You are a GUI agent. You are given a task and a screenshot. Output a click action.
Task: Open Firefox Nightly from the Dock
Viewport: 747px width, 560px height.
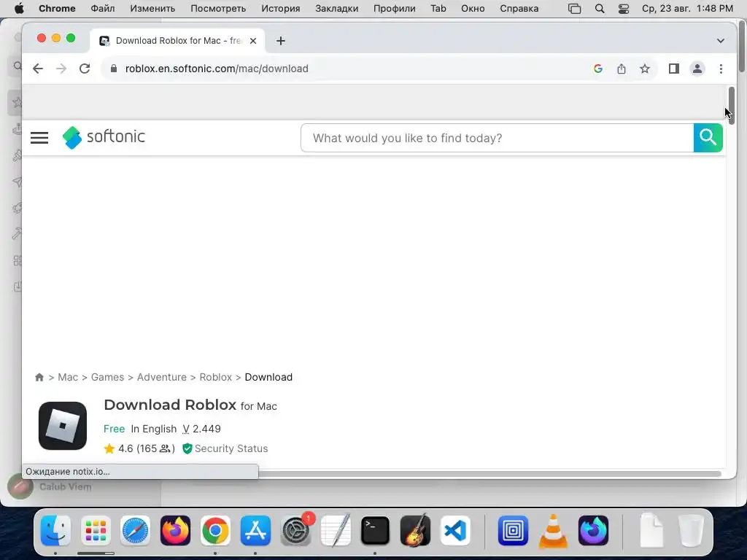tap(593, 531)
